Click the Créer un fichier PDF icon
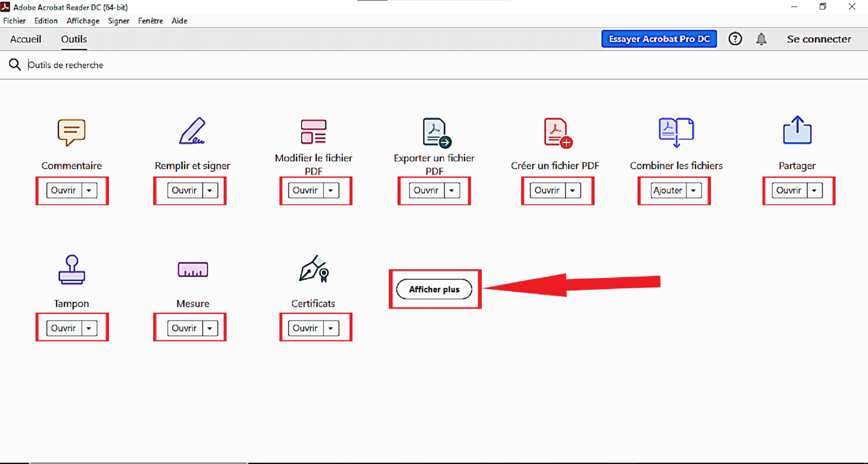Image resolution: width=868 pixels, height=464 pixels. tap(558, 133)
